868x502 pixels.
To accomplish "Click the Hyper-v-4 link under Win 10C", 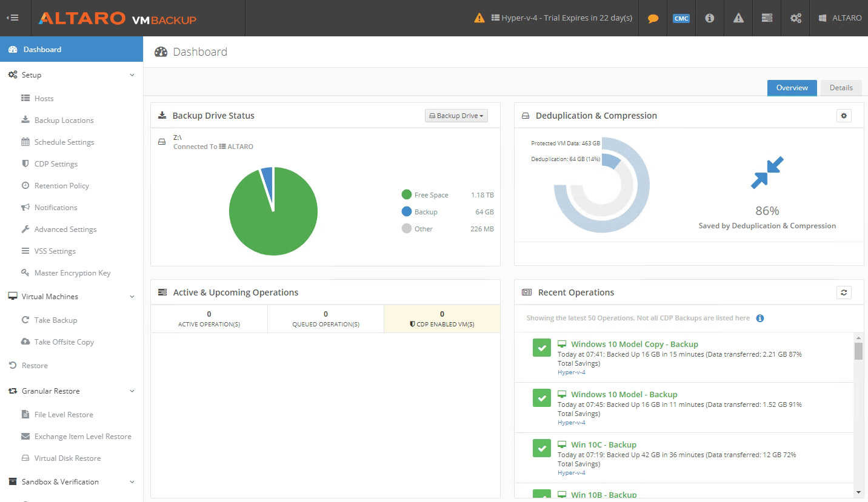I will 572,472.
